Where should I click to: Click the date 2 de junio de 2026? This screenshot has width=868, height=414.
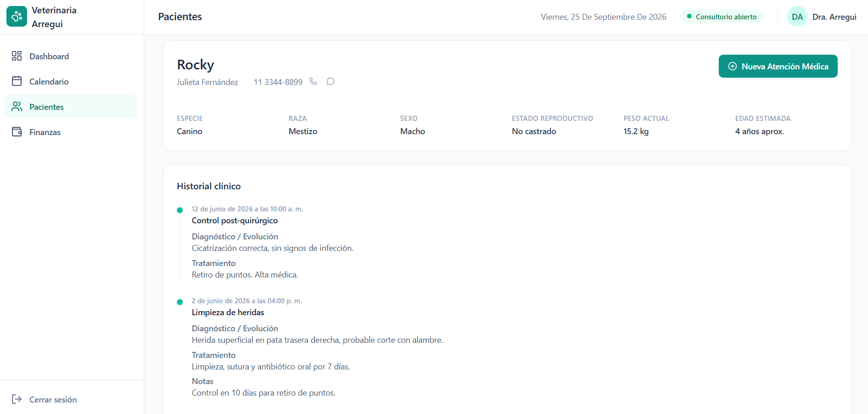221,301
